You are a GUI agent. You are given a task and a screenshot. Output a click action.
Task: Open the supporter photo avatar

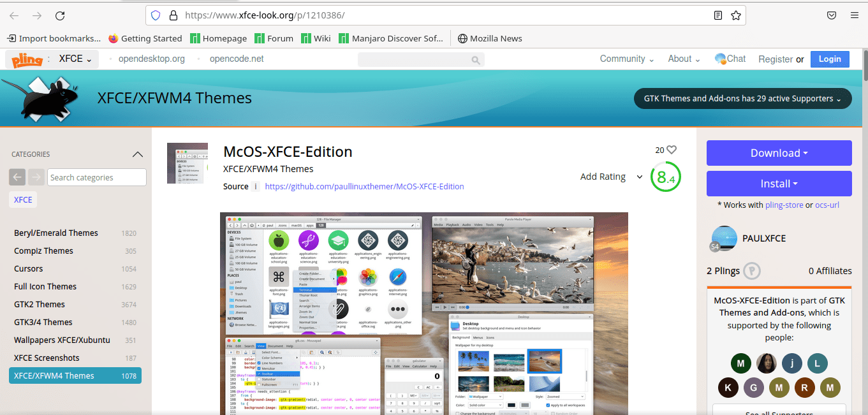coord(766,363)
